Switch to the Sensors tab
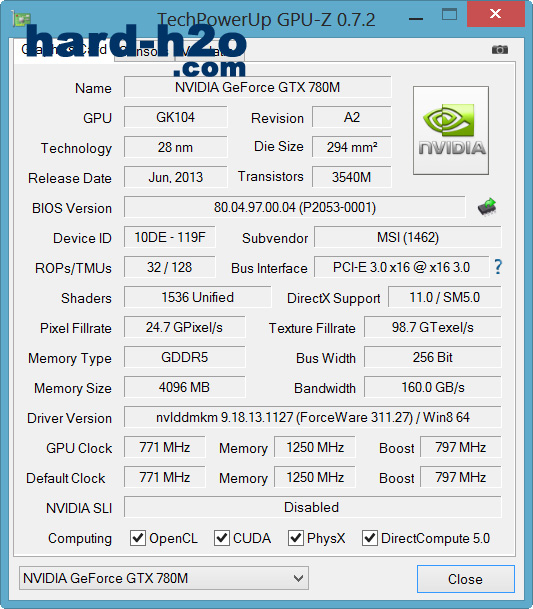The image size is (533, 609). [145, 51]
